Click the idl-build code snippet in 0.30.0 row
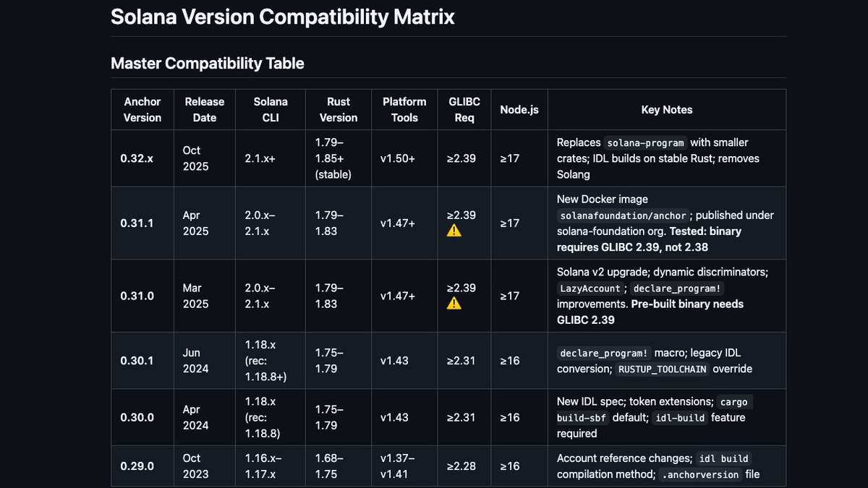Screen dimensions: 868x488 678,417
